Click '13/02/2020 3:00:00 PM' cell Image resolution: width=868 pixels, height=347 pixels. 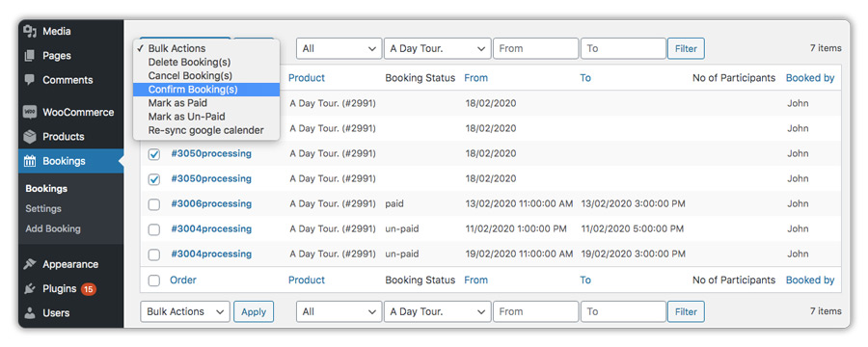pos(633,203)
